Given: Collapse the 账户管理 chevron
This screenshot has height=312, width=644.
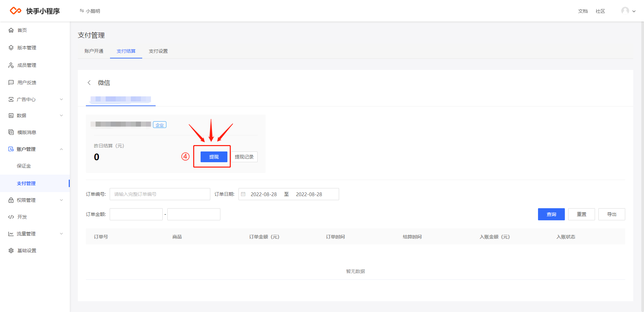Looking at the screenshot, I should 61,149.
